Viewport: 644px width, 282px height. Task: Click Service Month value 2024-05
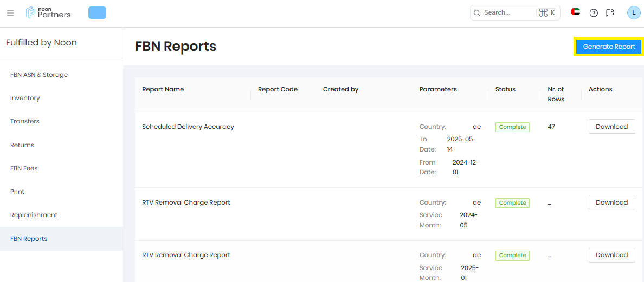468,220
